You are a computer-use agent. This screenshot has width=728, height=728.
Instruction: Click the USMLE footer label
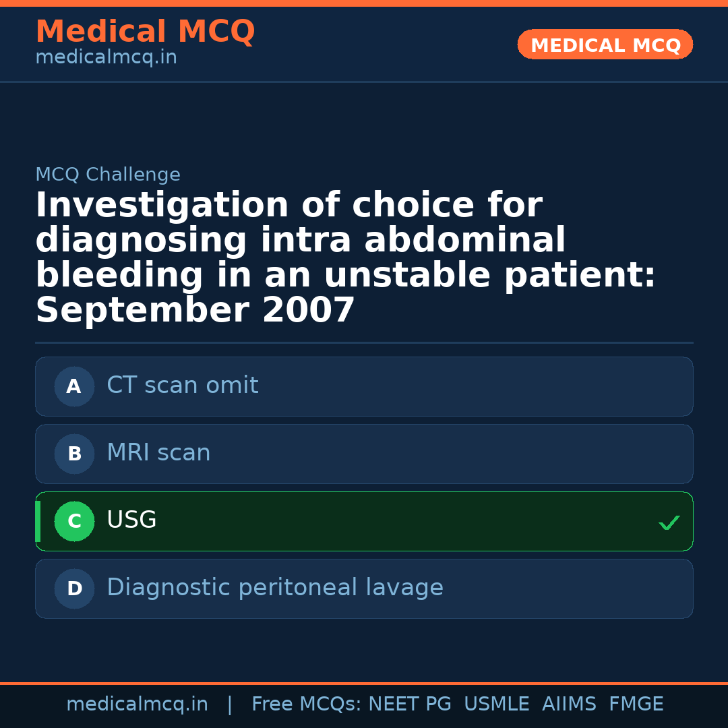pyautogui.click(x=496, y=704)
